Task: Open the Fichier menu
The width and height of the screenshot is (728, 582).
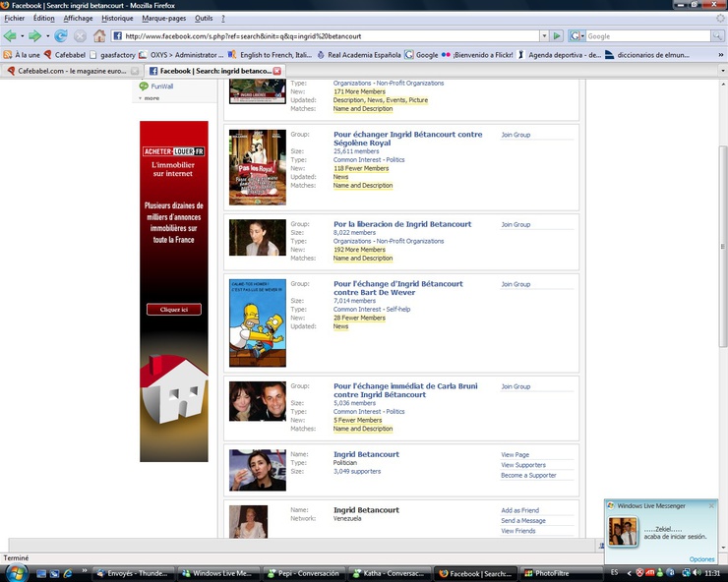Action: click(15, 18)
